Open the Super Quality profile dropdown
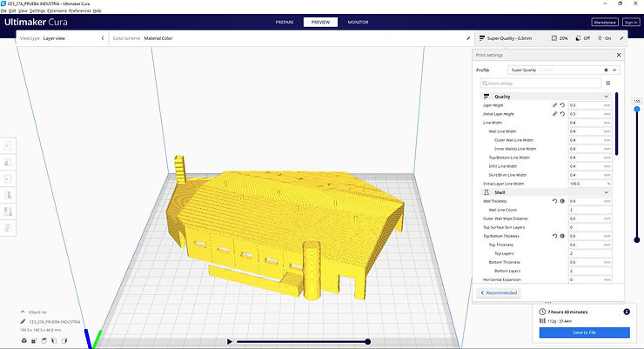This screenshot has width=644, height=349. coord(616,69)
